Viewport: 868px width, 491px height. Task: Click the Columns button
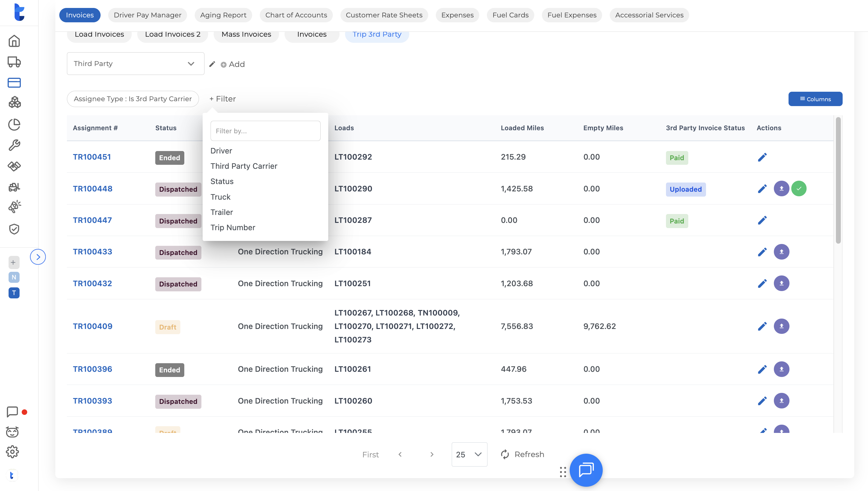tap(815, 99)
